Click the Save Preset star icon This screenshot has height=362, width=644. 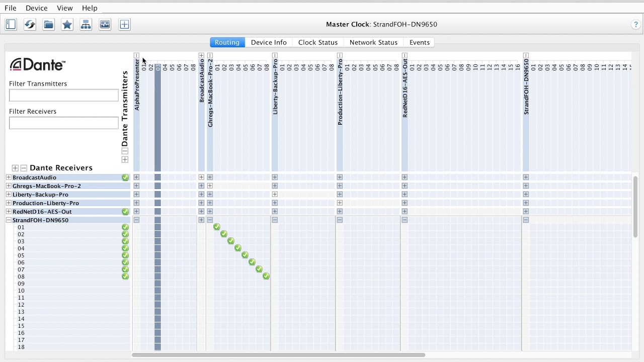pos(67,24)
